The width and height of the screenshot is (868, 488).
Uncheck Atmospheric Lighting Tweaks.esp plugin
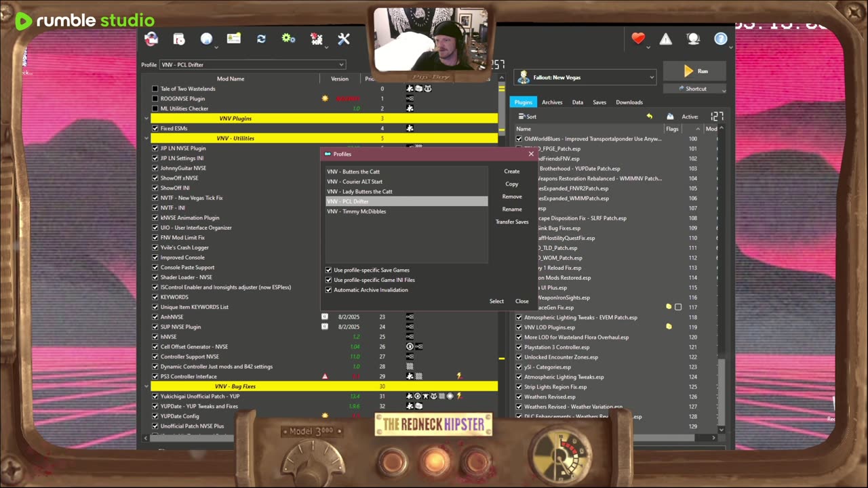(519, 377)
